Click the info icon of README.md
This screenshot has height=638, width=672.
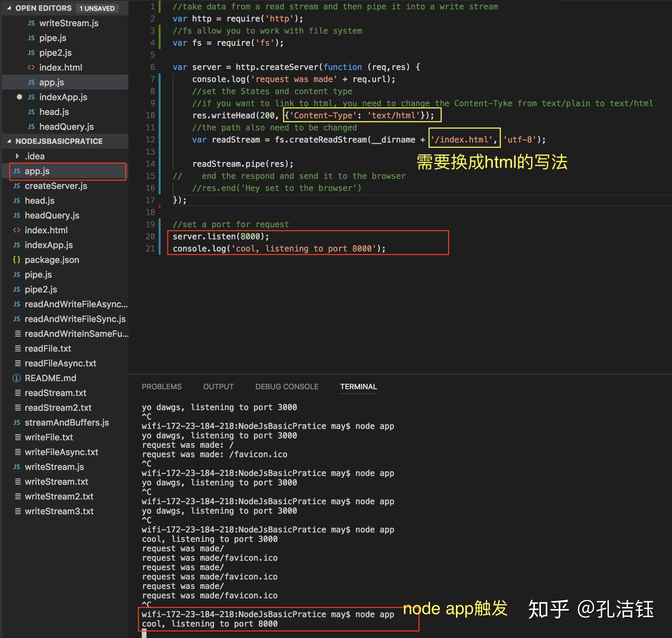(16, 378)
